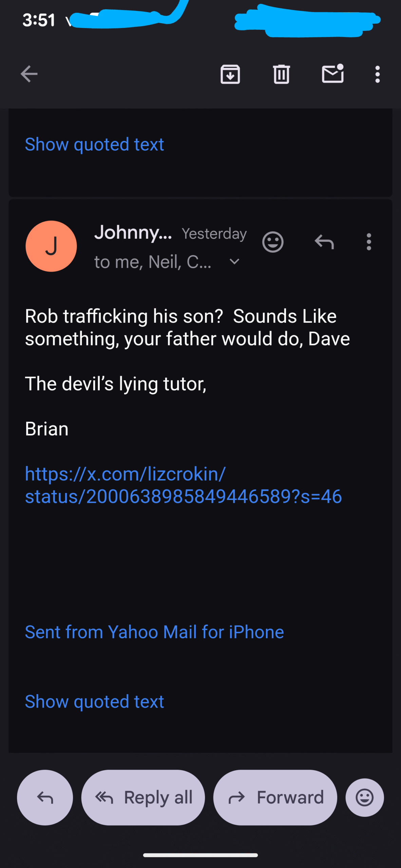Open more options for Johnny's message

pos(369,242)
